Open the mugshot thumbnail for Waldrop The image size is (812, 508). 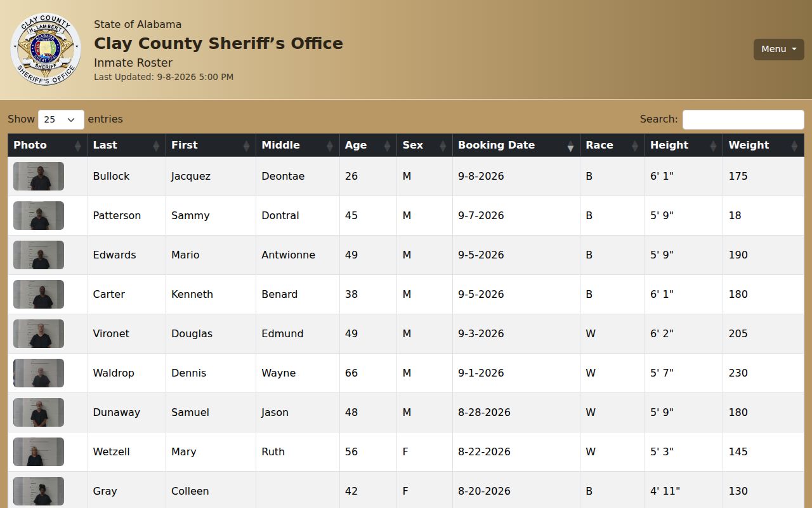point(39,373)
